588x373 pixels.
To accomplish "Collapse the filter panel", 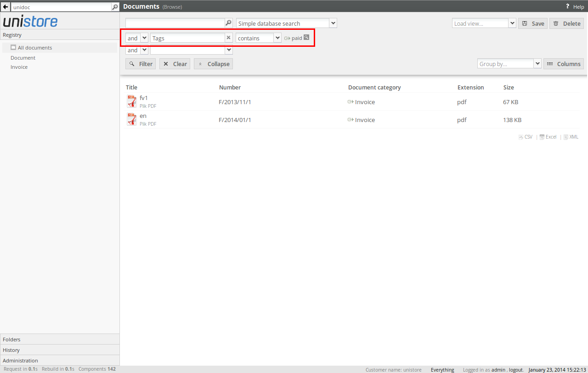I will pos(213,64).
